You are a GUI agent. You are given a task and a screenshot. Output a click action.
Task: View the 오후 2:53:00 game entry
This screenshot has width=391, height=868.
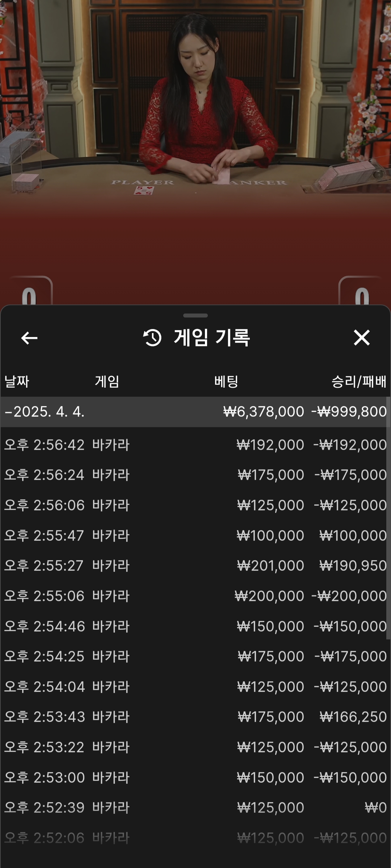point(195,778)
